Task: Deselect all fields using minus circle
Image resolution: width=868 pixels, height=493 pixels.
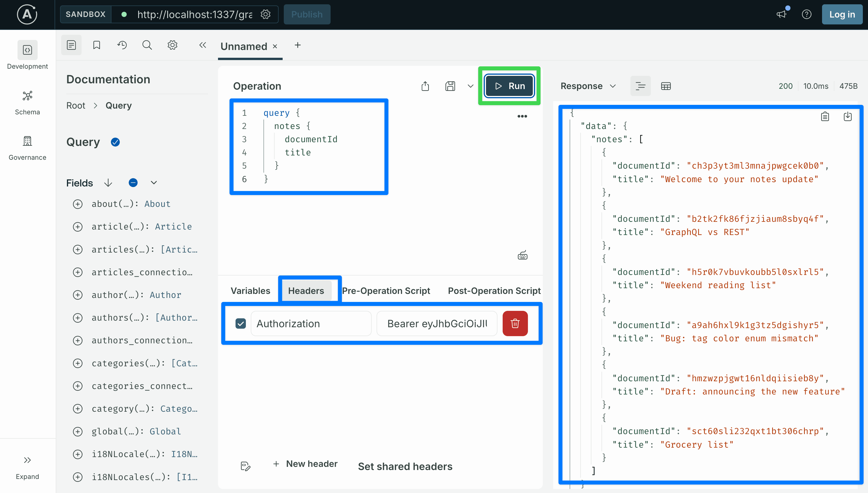Action: (x=133, y=183)
